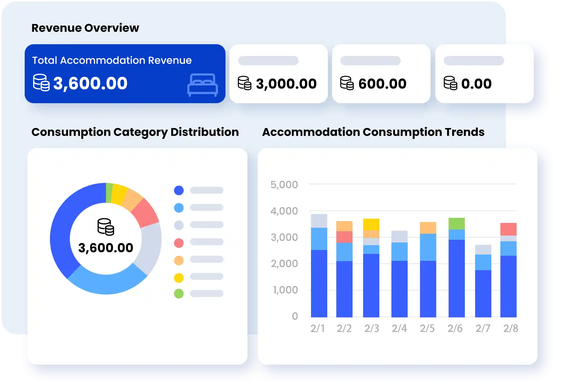This screenshot has height=392, width=563.
Task: Click the 3,600.00 value inside the donut chart
Action: pos(106,248)
